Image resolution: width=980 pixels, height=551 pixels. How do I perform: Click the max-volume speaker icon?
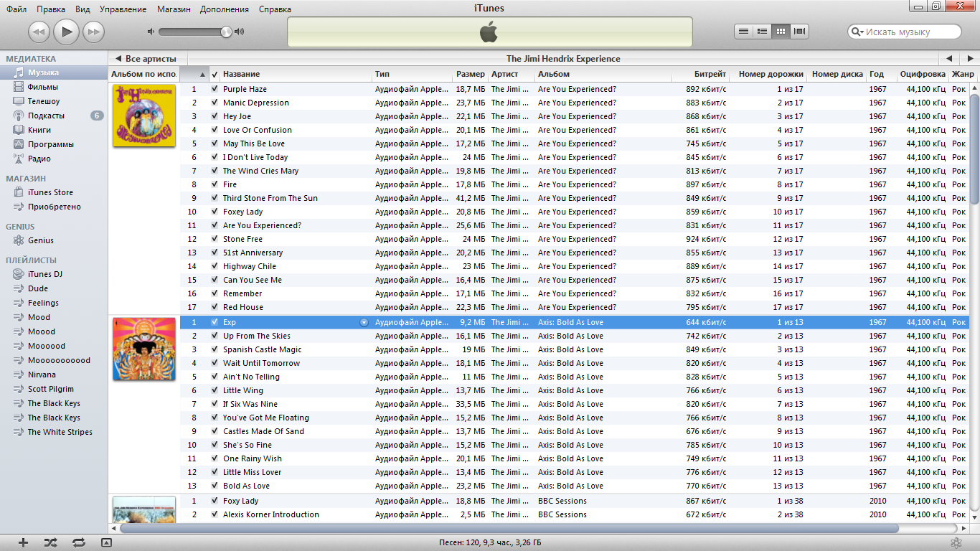(239, 32)
